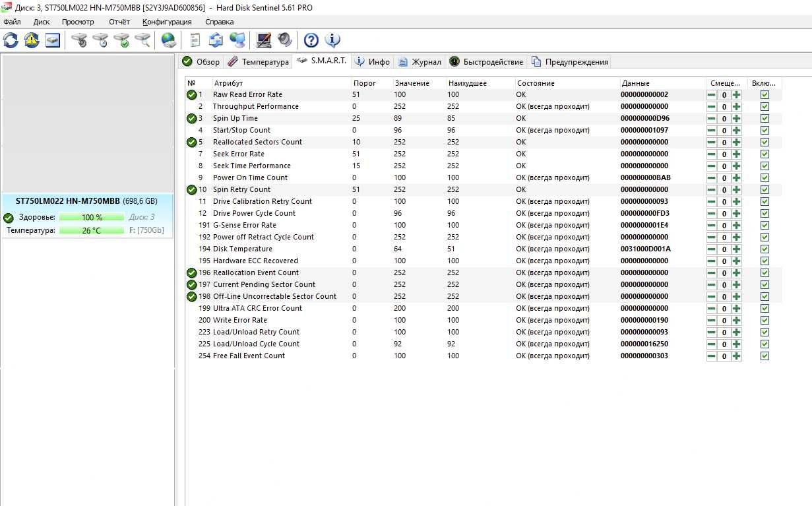Click minus offset button for Hardware ECC Recovered
This screenshot has width=812, height=506.
[712, 261]
